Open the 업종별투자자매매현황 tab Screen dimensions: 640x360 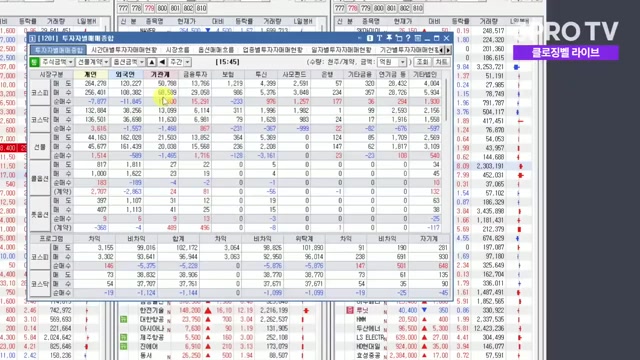pyautogui.click(x=272, y=50)
